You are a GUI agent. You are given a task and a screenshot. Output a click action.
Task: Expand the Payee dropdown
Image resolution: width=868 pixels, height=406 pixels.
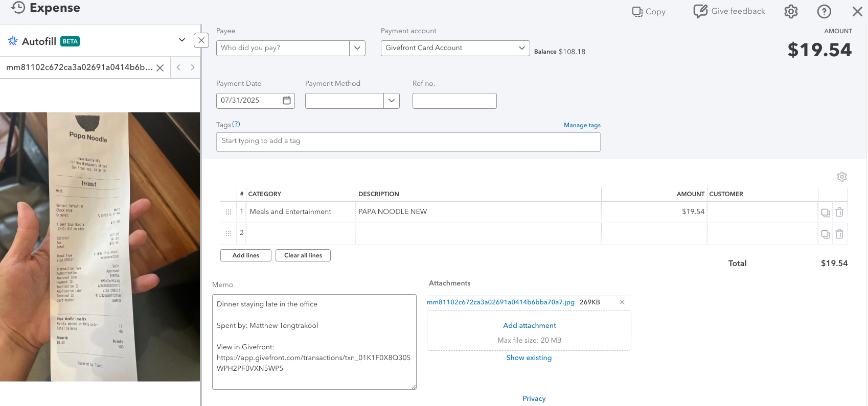tap(357, 48)
